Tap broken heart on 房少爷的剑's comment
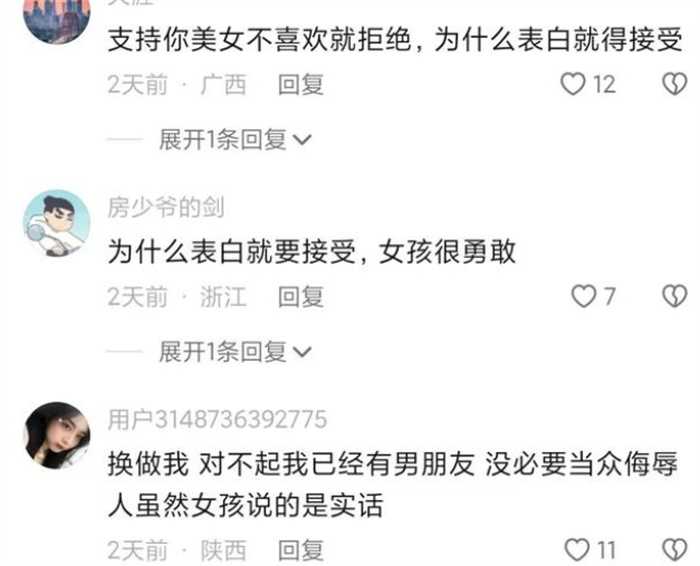The image size is (700, 566). (675, 296)
